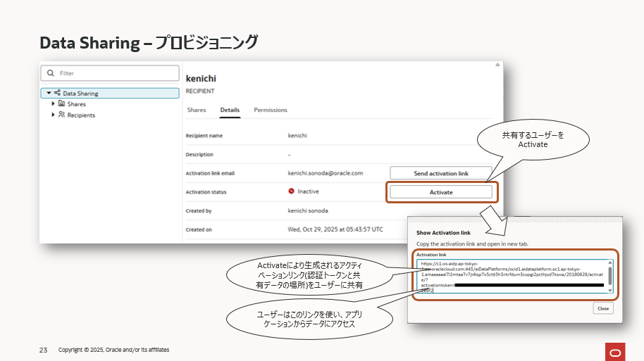Click the Inactive status text
This screenshot has height=361, width=644.
[x=308, y=191]
